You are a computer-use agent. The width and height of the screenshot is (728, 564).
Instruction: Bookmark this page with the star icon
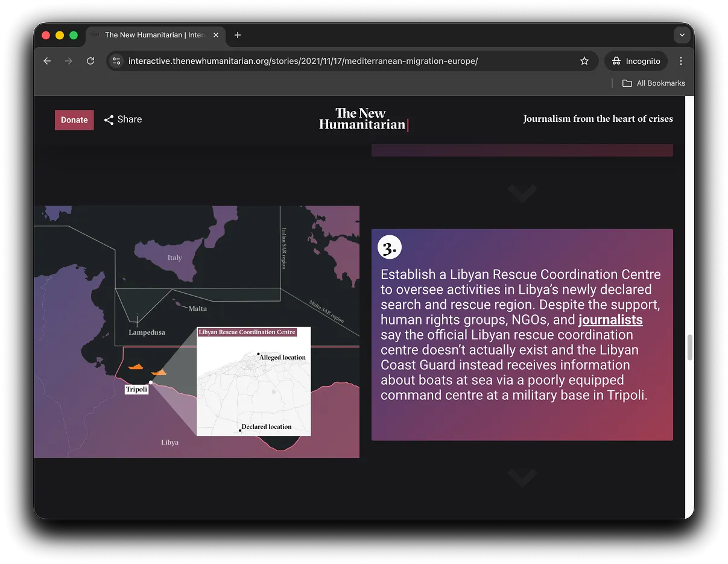[x=584, y=61]
